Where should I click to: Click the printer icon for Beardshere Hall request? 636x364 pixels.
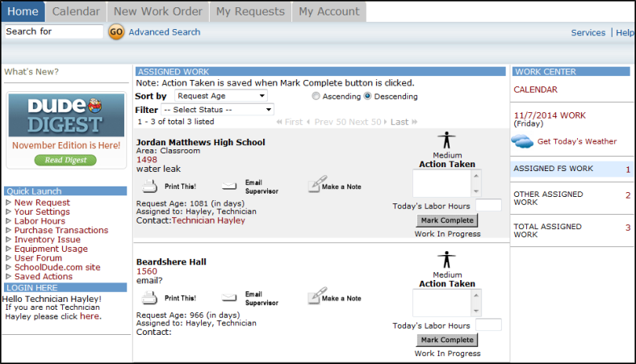pos(151,298)
